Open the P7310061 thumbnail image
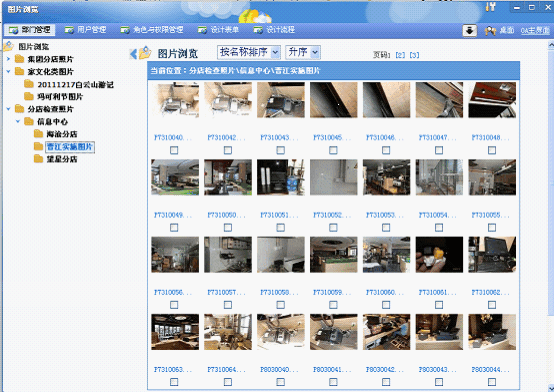This screenshot has height=392, width=554. click(439, 254)
